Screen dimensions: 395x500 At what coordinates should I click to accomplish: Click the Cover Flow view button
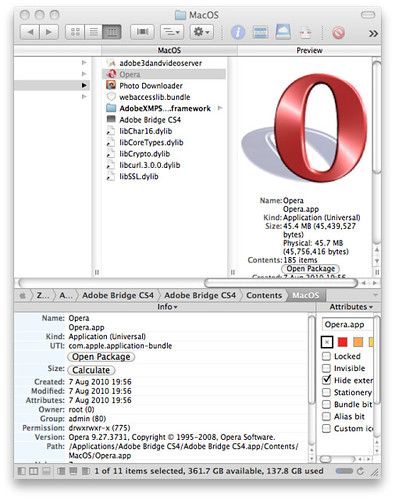pyautogui.click(x=142, y=32)
